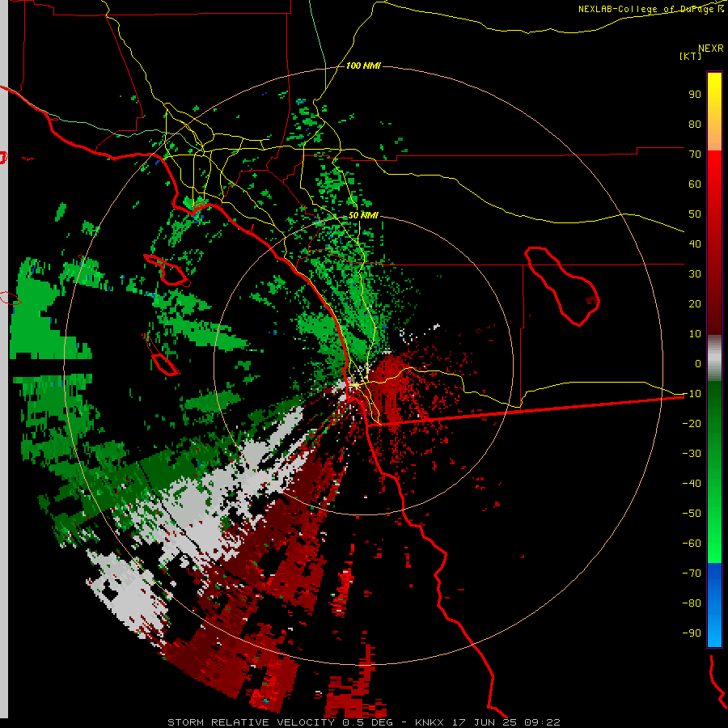This screenshot has height=728, width=728.
Task: Click the 50 value on velocity scale
Action: [695, 214]
